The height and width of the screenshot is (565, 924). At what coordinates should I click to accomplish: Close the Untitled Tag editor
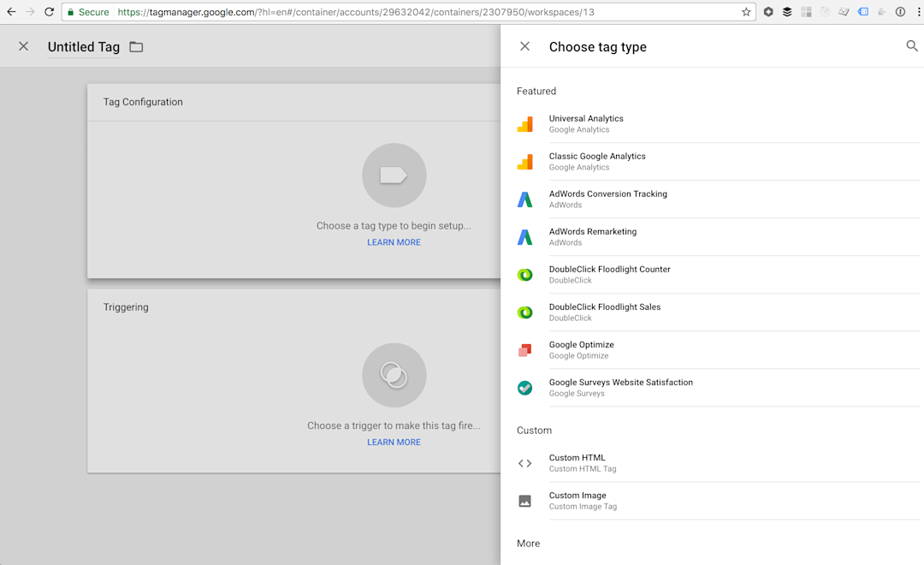click(x=24, y=46)
